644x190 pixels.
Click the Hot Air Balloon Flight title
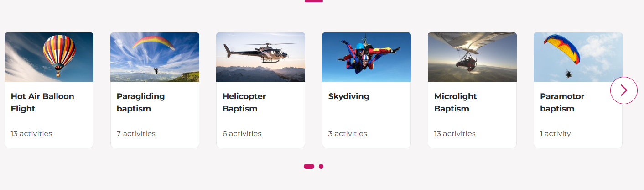(x=42, y=102)
